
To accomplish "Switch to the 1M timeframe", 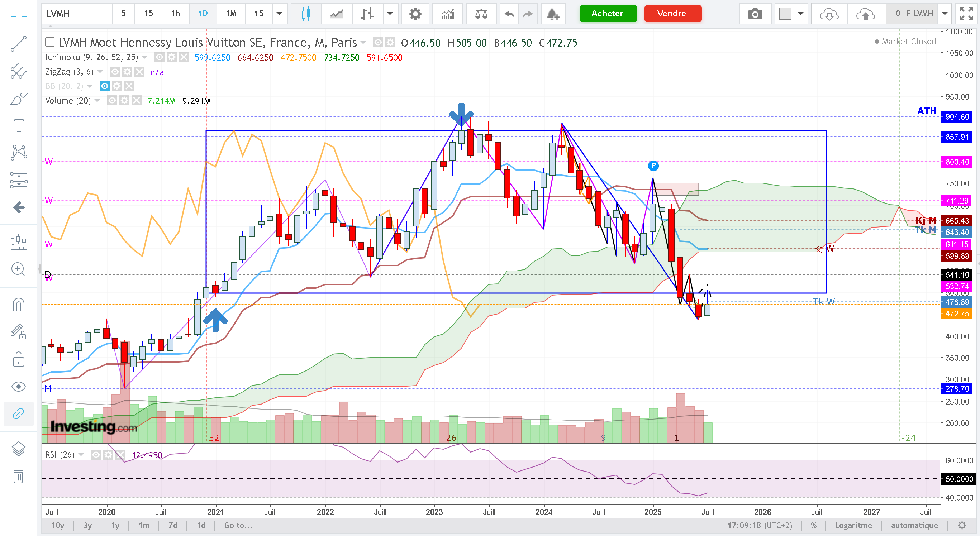I will (x=231, y=14).
